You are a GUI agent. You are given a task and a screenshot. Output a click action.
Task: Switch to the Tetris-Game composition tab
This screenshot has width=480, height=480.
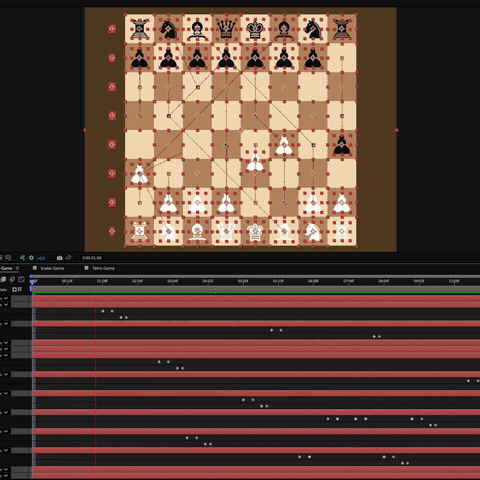coord(103,268)
